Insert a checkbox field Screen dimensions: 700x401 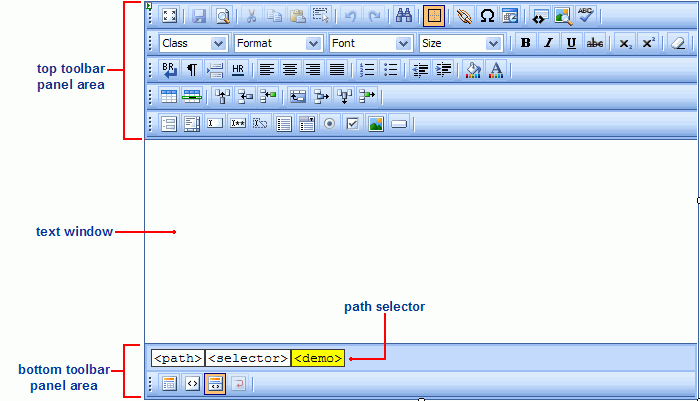click(x=353, y=124)
